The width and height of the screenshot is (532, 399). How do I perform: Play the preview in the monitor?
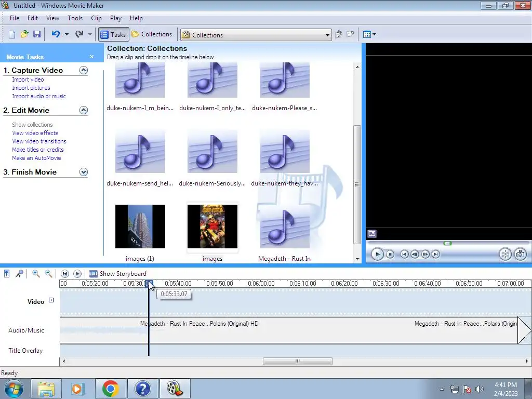[x=377, y=254]
